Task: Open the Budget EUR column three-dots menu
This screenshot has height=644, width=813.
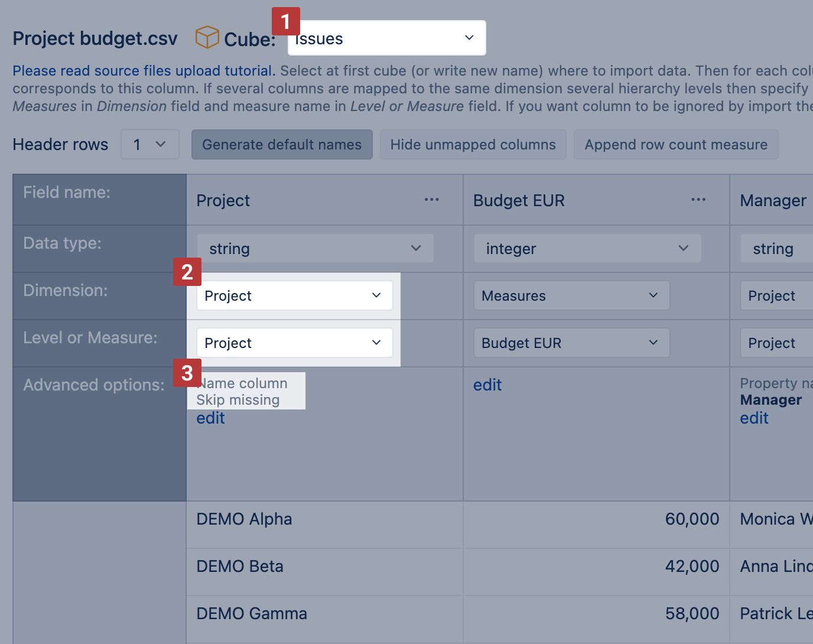Action: (x=698, y=200)
